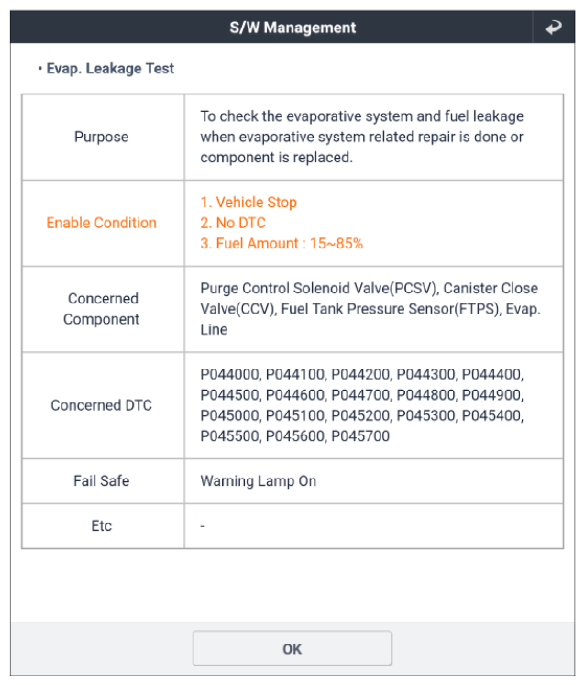Click the Vehicle Stop condition text
Viewport: 585px width, 685px height.
coord(249,202)
